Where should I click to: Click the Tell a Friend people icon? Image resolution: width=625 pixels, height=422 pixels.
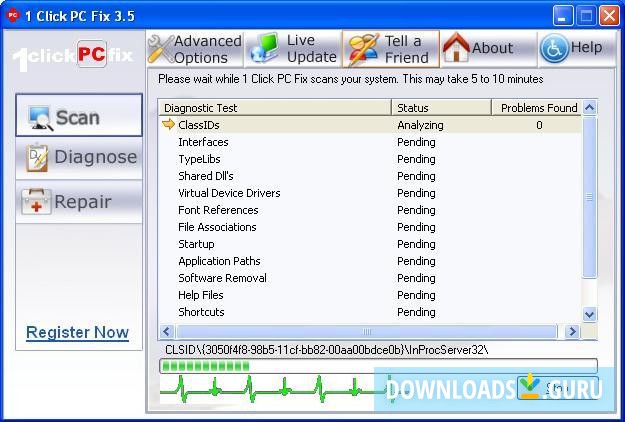362,49
